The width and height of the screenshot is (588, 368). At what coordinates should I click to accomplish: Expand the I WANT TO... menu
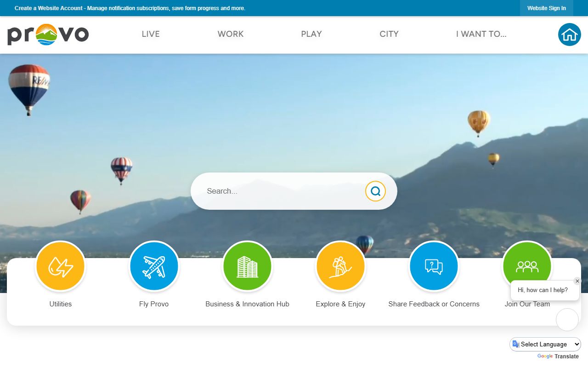point(481,34)
